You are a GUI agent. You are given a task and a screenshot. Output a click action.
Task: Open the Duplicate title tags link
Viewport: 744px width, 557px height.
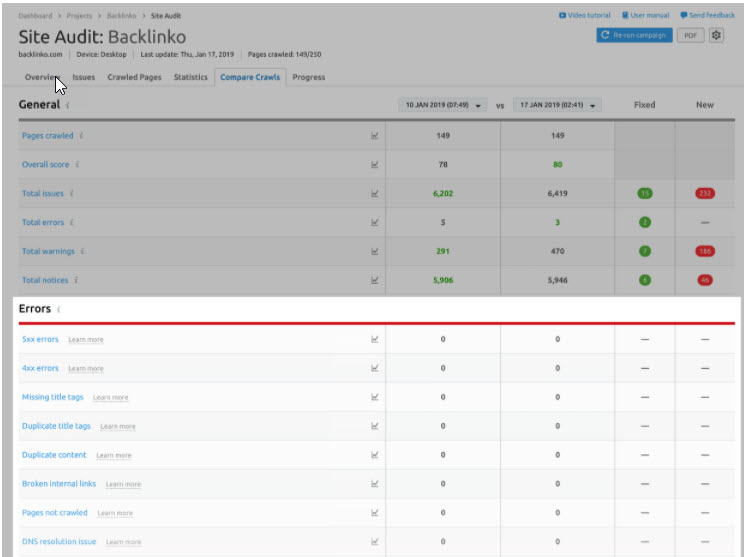coord(56,426)
